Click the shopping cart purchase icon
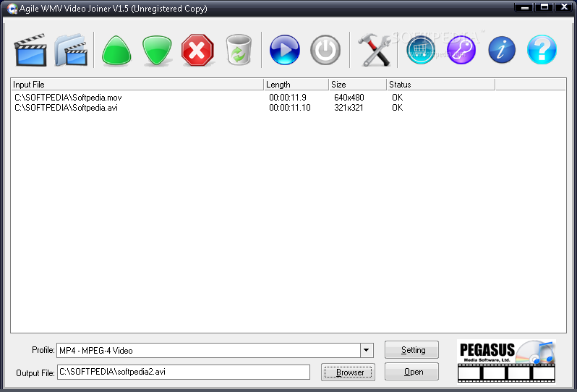 tap(421, 50)
